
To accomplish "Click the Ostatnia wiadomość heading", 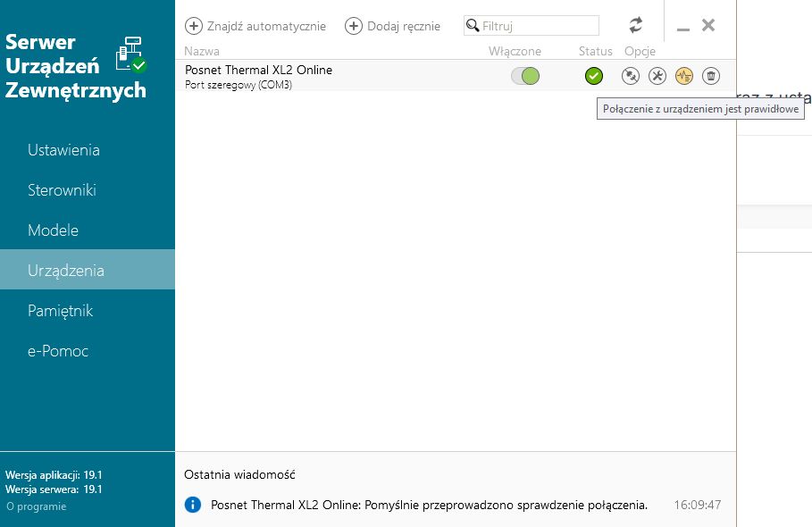I will (239, 474).
